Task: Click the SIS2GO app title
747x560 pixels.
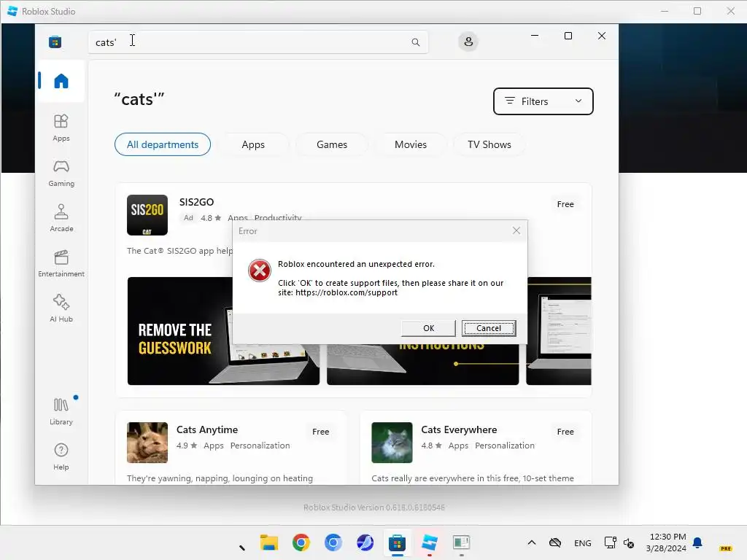Action: click(x=196, y=202)
